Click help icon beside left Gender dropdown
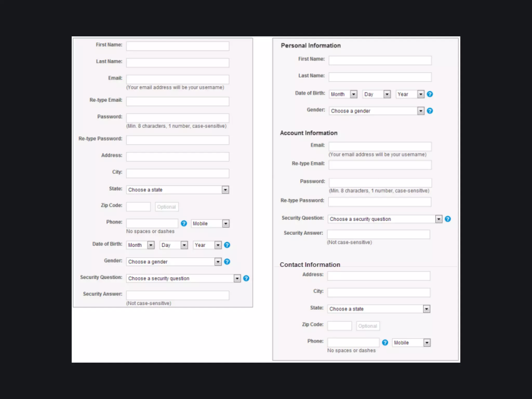 227,262
